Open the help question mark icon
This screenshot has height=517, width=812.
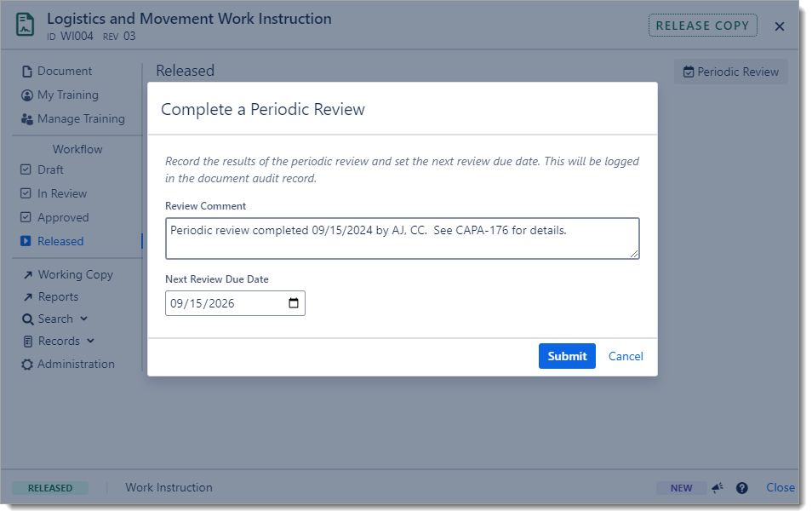coord(742,488)
